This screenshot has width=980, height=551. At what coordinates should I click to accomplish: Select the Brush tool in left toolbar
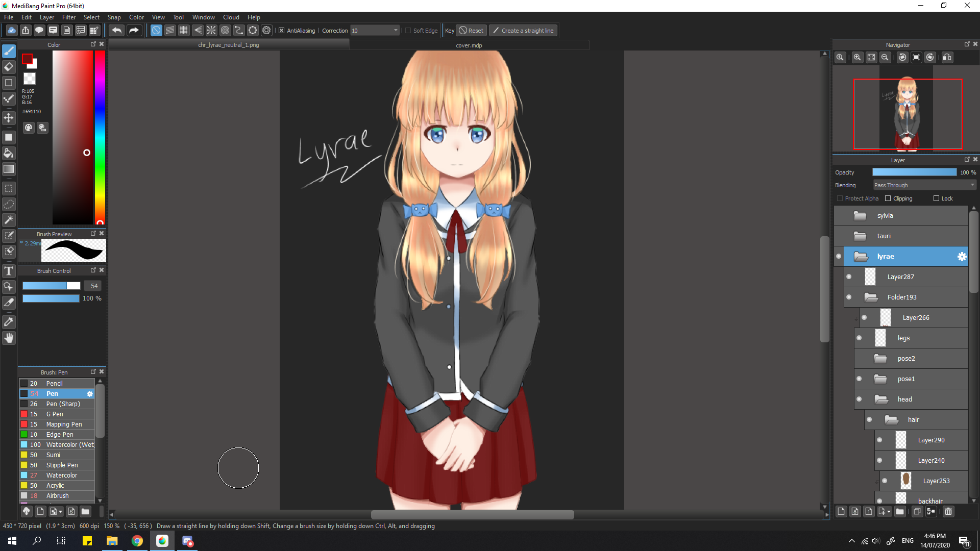coord(9,51)
